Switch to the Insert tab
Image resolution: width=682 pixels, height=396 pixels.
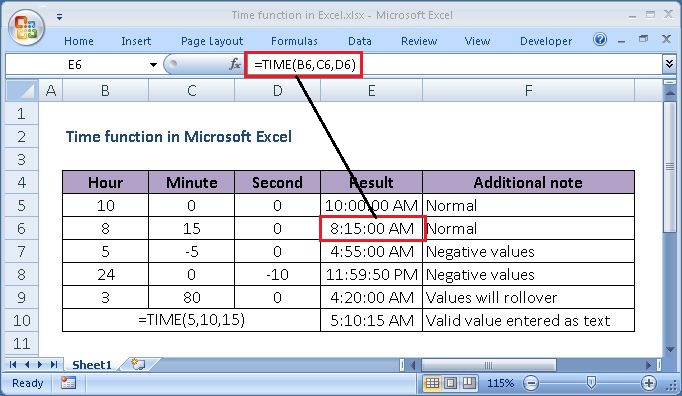pos(136,41)
